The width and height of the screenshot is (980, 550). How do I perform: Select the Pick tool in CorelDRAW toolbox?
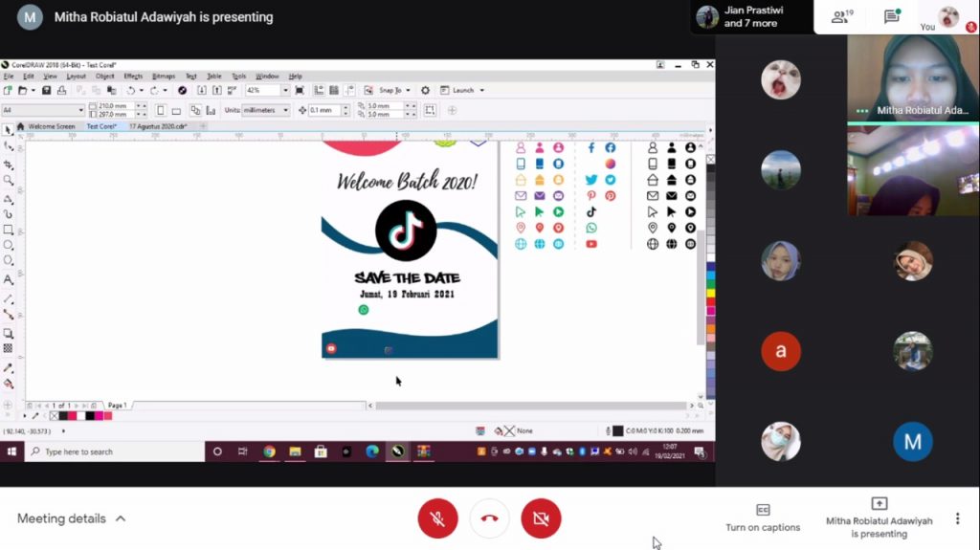(8, 130)
